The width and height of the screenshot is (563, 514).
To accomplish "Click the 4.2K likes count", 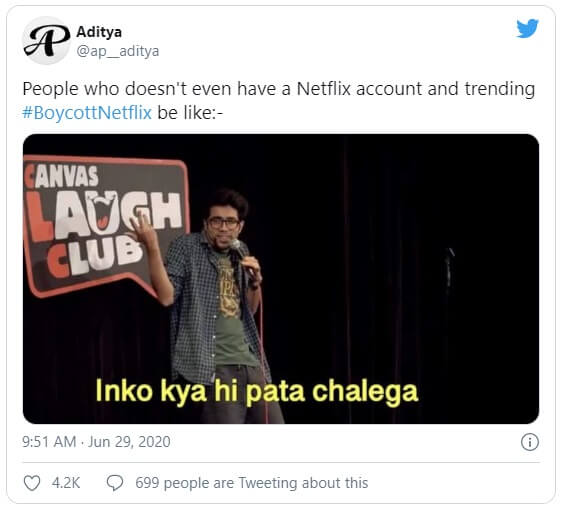I will click(x=66, y=483).
